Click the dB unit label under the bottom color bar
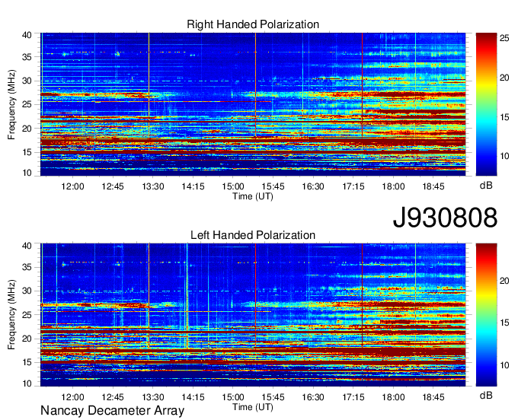The image size is (518, 420). tap(486, 395)
